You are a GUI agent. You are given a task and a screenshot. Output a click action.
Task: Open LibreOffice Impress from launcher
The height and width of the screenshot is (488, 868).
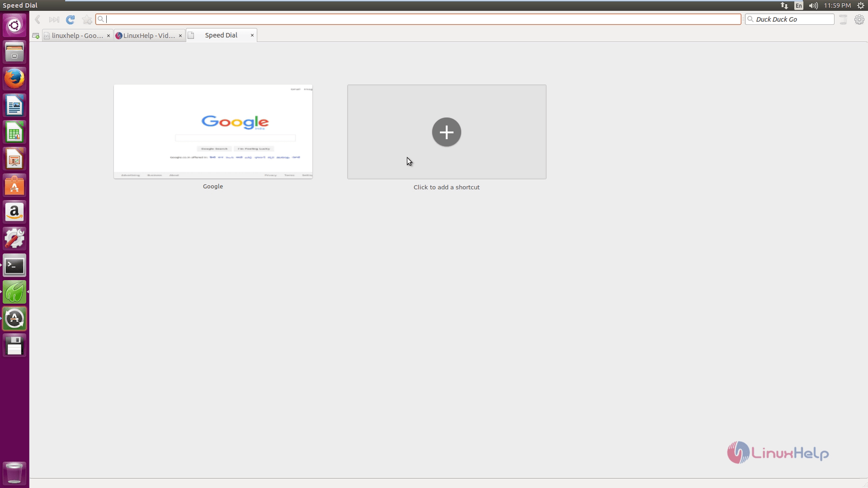[x=14, y=159]
